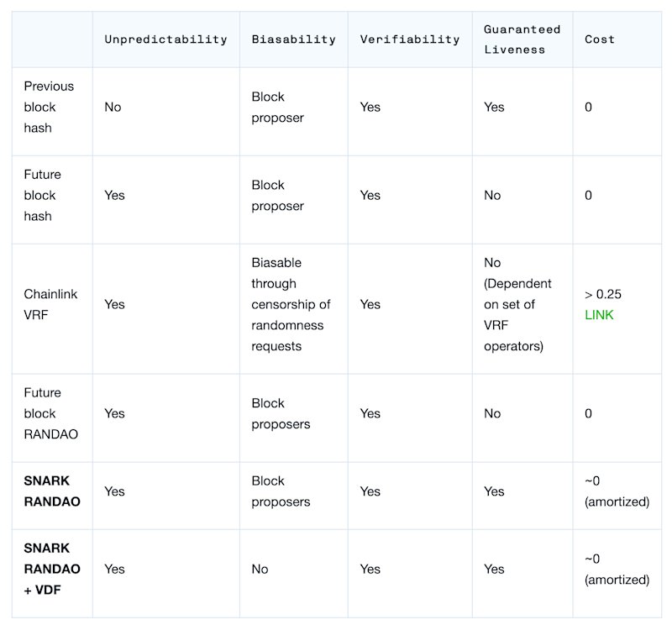
Task: Click Biasability 'No' in SNARK RANDAO + VDF row
Action: pos(260,570)
